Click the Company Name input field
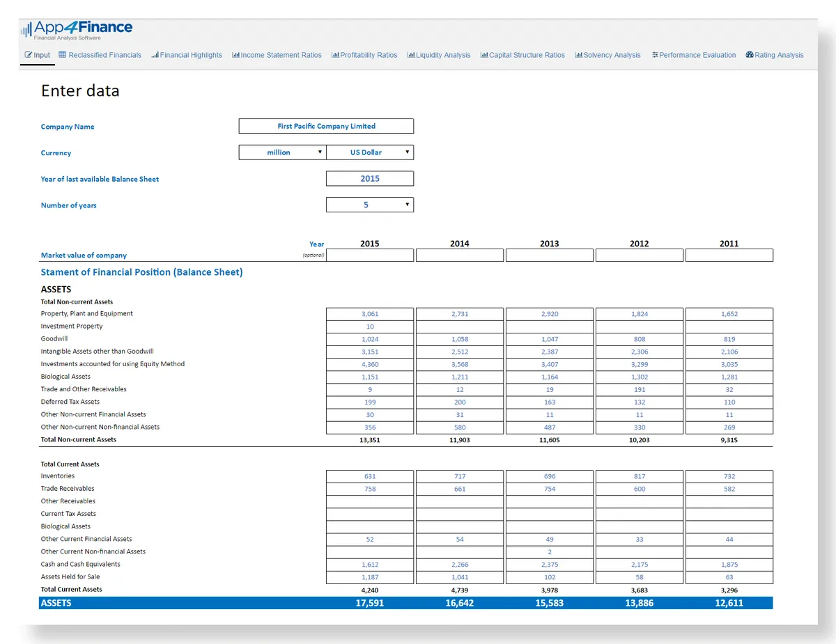Screen dimensions: 836x644 coord(326,126)
